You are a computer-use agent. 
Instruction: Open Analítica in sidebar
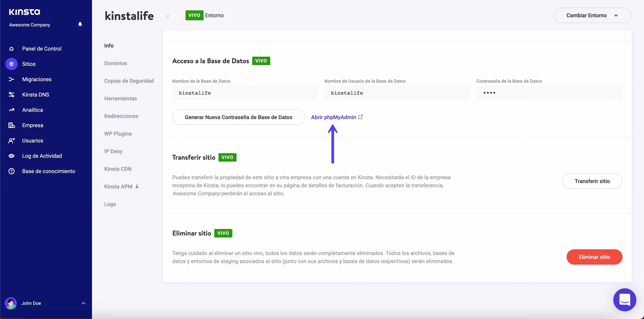(x=33, y=110)
